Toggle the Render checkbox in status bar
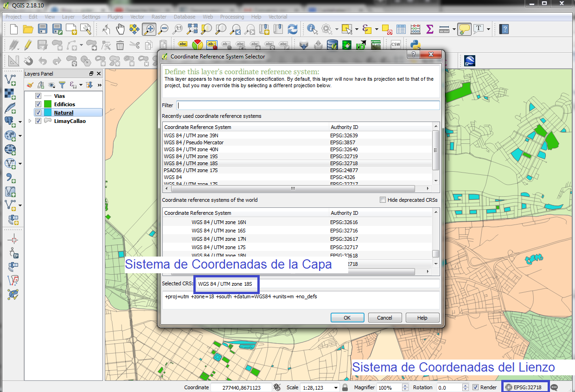 [476, 387]
